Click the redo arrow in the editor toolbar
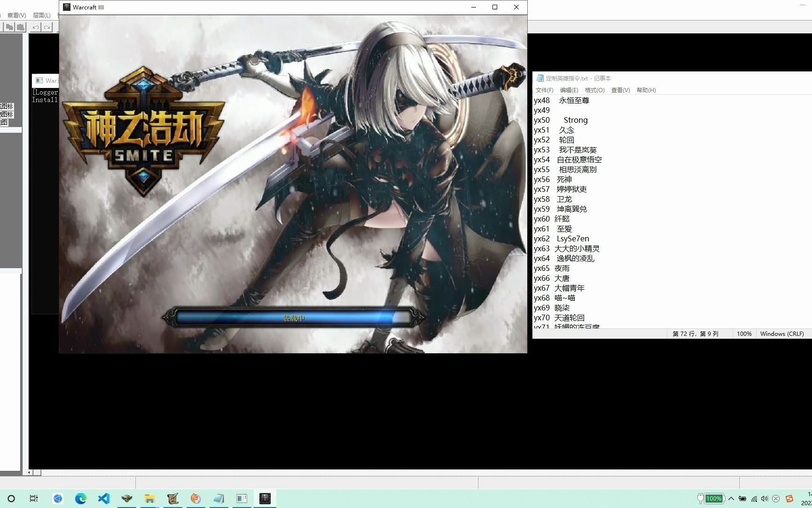This screenshot has width=812, height=508. (x=47, y=27)
